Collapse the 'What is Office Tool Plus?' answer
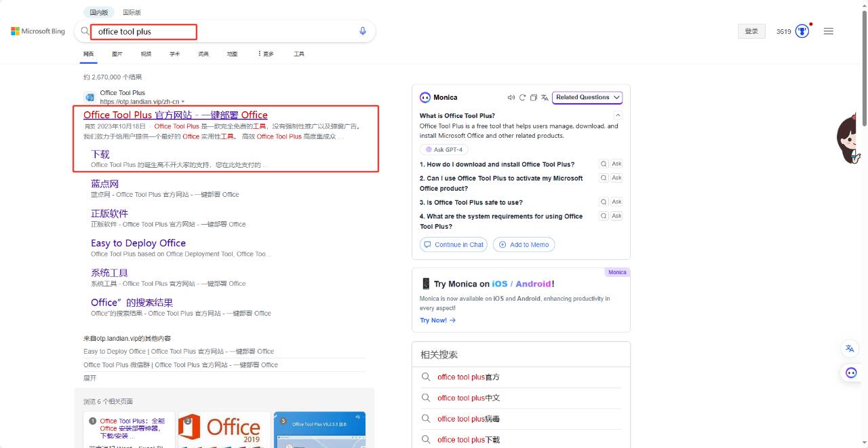 617,116
